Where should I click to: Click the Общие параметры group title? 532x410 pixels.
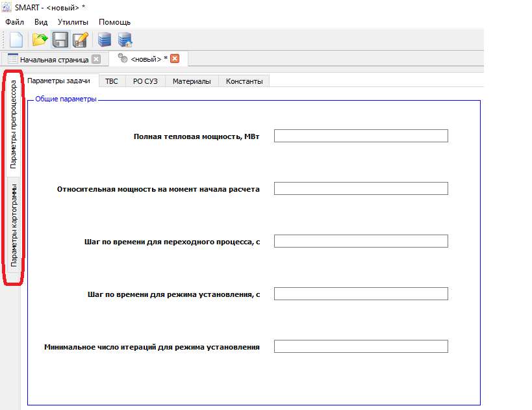point(66,99)
